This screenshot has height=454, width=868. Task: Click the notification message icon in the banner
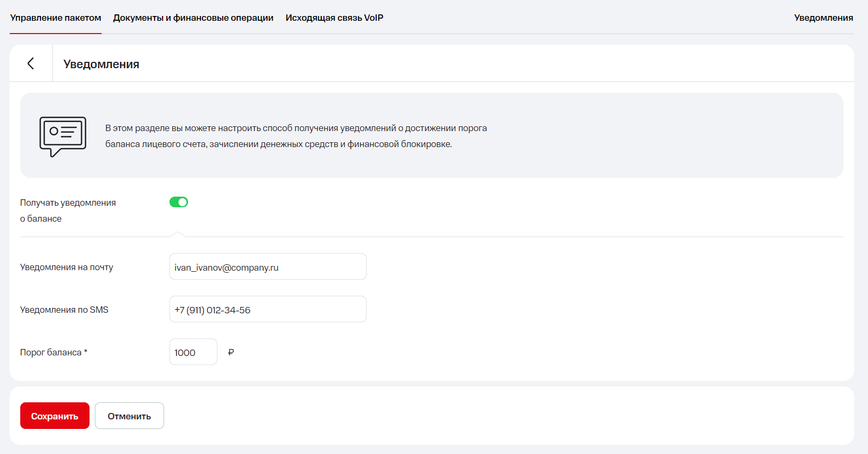tap(62, 136)
